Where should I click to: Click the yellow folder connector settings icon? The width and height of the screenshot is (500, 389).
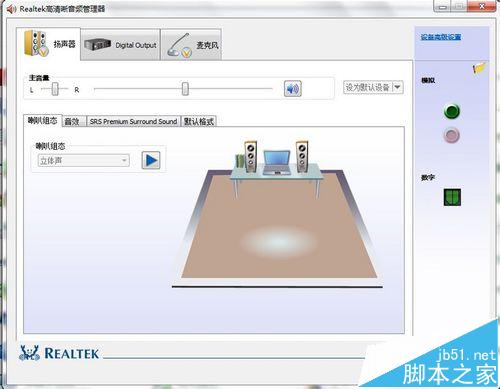point(479,68)
